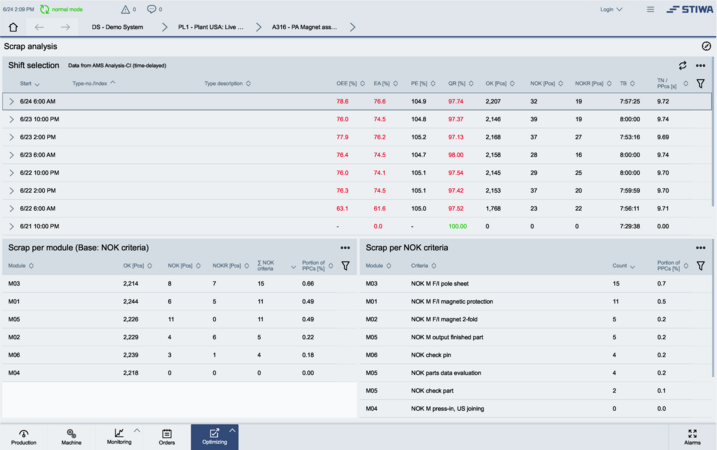Viewport: 717px width, 450px height.
Task: Click the normal mode status icon
Action: coord(44,9)
